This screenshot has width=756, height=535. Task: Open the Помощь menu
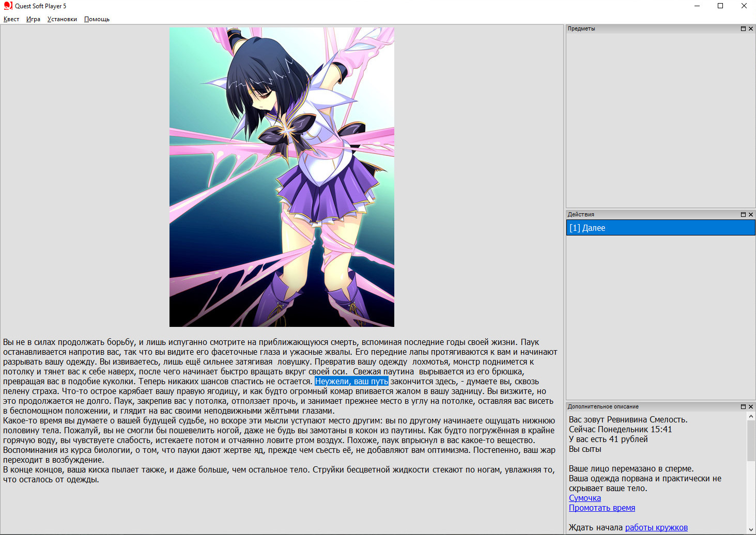pos(97,19)
